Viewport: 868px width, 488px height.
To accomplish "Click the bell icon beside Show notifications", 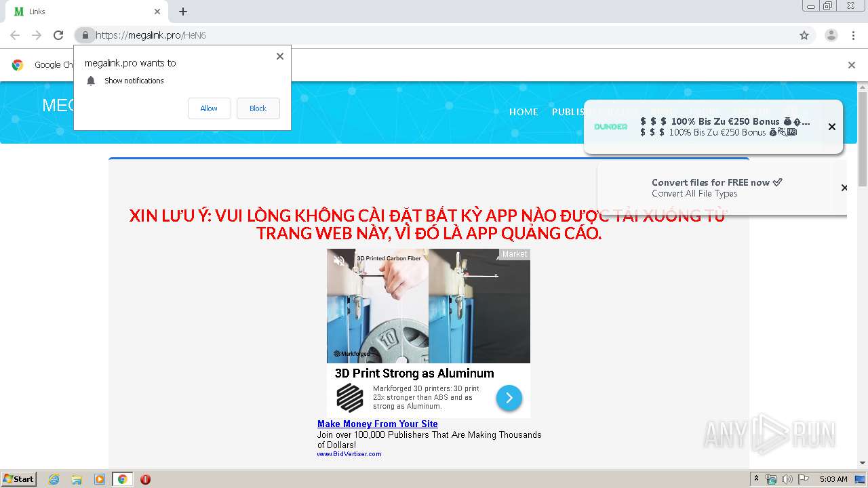I will (91, 81).
